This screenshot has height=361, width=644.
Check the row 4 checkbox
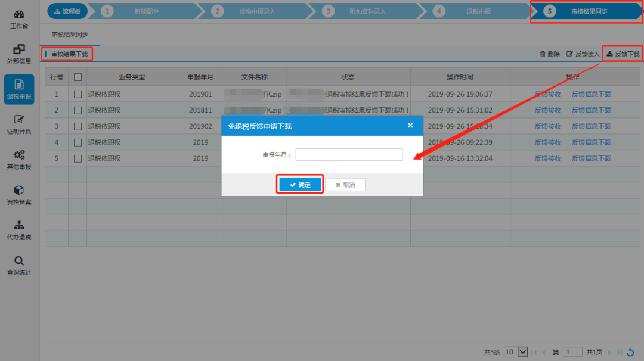pyautogui.click(x=78, y=142)
